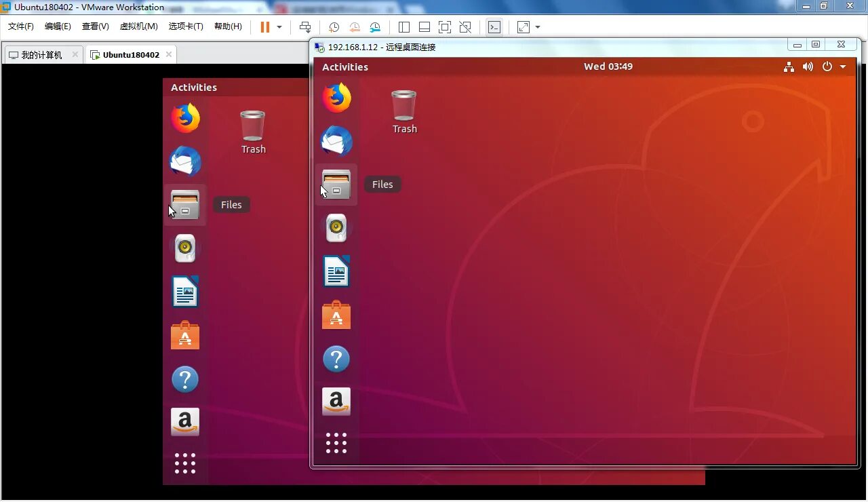
Task: Open the 查看(V) menu
Action: click(x=95, y=26)
